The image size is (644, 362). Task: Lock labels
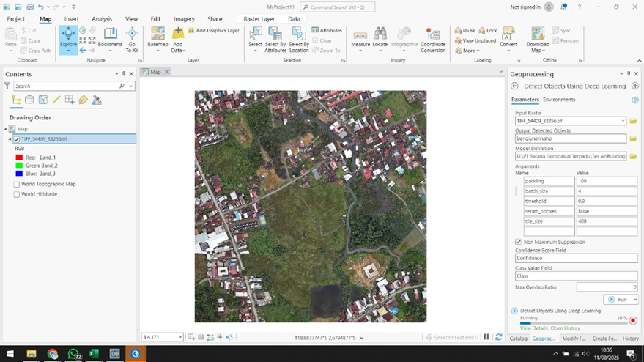[488, 30]
